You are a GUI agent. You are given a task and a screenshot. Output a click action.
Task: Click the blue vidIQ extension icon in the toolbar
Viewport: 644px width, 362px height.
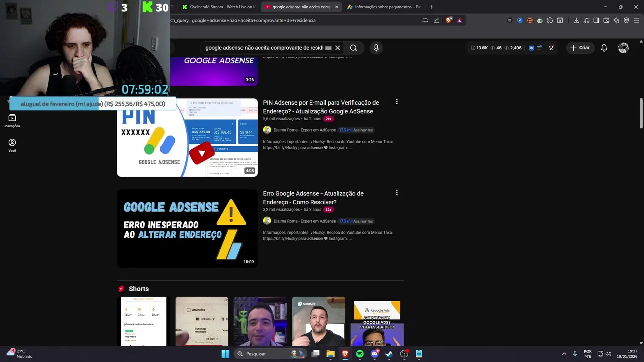click(x=520, y=20)
